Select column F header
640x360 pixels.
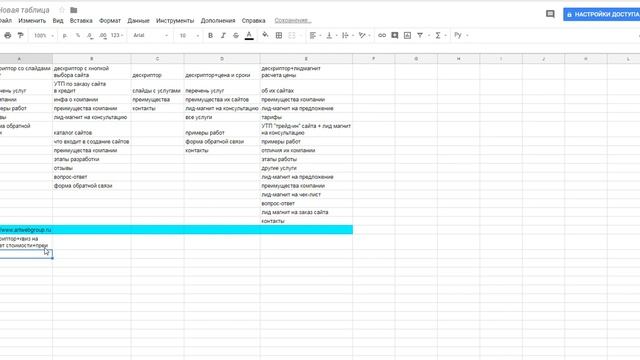(373, 59)
